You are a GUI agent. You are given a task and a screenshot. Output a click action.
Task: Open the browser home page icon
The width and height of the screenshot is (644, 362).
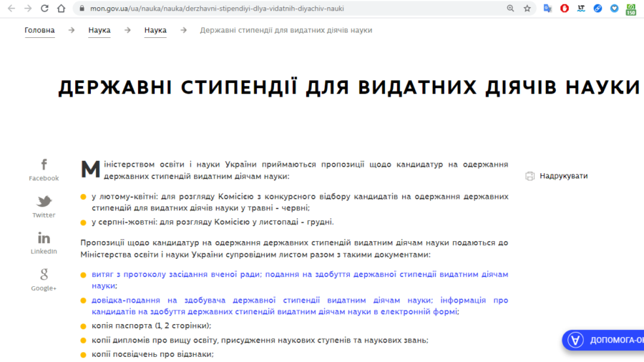tap(62, 8)
